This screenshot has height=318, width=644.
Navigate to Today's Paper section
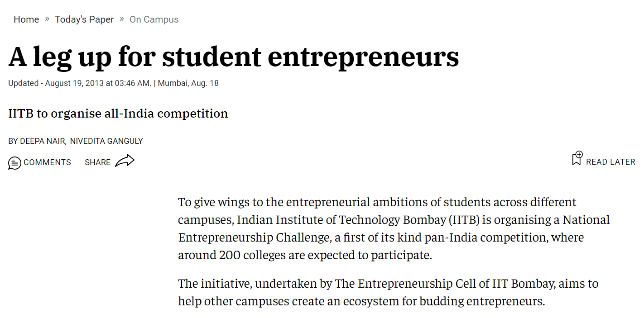(84, 19)
